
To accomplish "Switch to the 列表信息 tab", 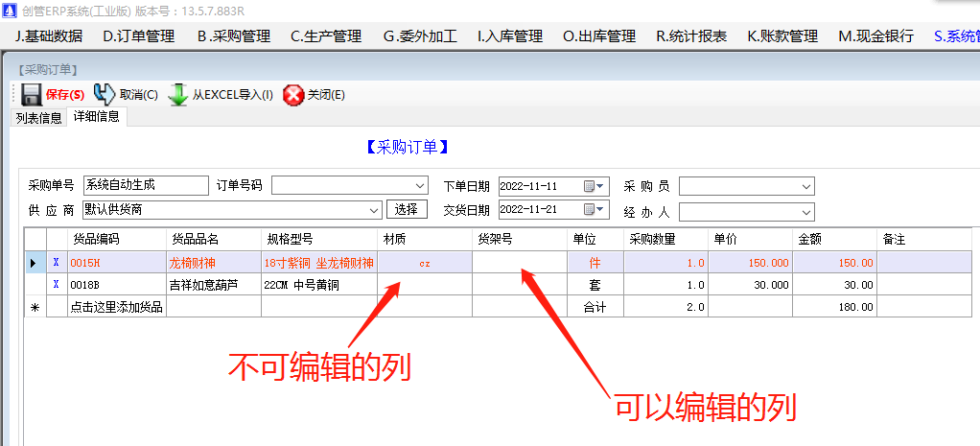I will (38, 118).
